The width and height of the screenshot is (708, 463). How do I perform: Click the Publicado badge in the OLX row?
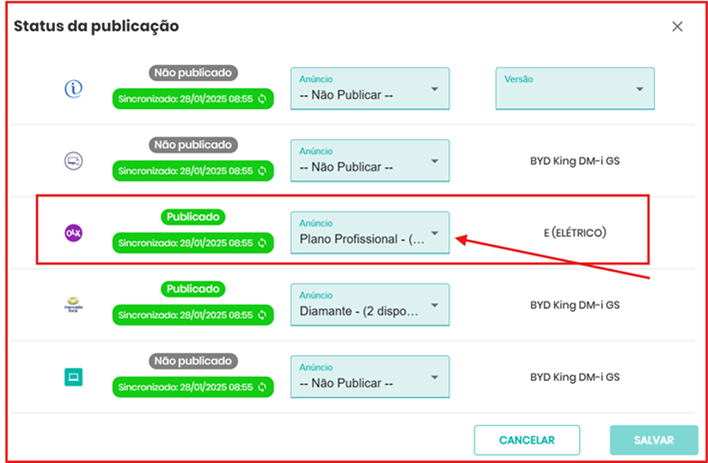(193, 217)
